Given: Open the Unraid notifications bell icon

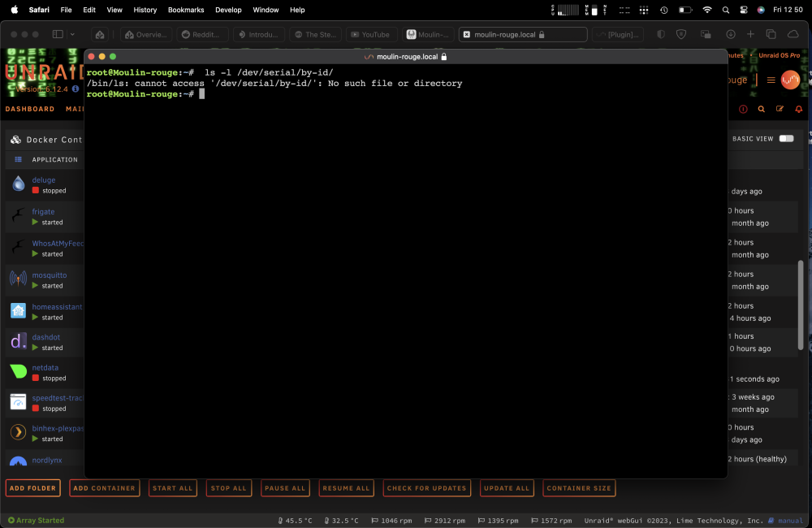Looking at the screenshot, I should pos(798,109).
